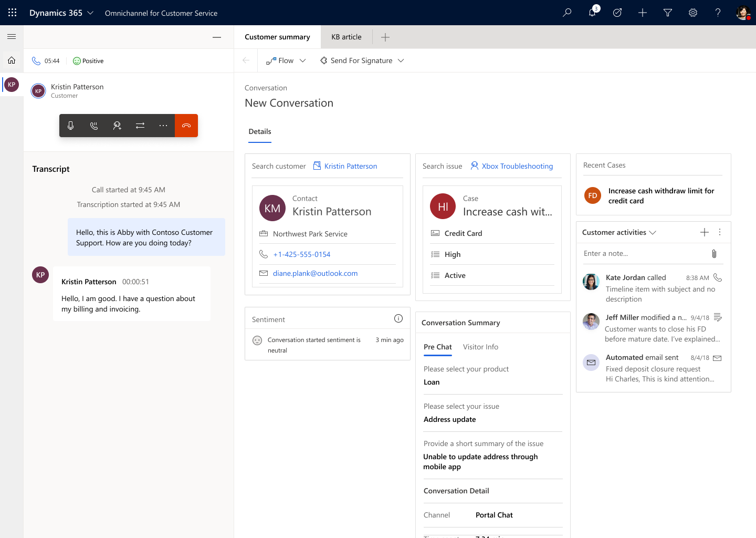Transfer the call
The image size is (756, 538).
[140, 126]
